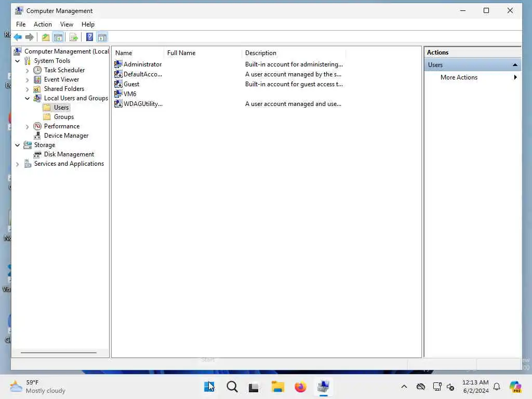This screenshot has width=532, height=399.
Task: Expand the Task Scheduler node
Action: pyautogui.click(x=28, y=71)
